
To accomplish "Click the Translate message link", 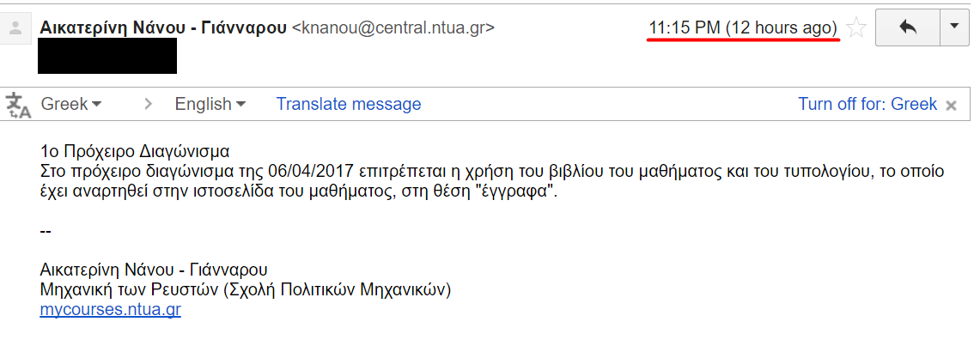I will tap(349, 105).
